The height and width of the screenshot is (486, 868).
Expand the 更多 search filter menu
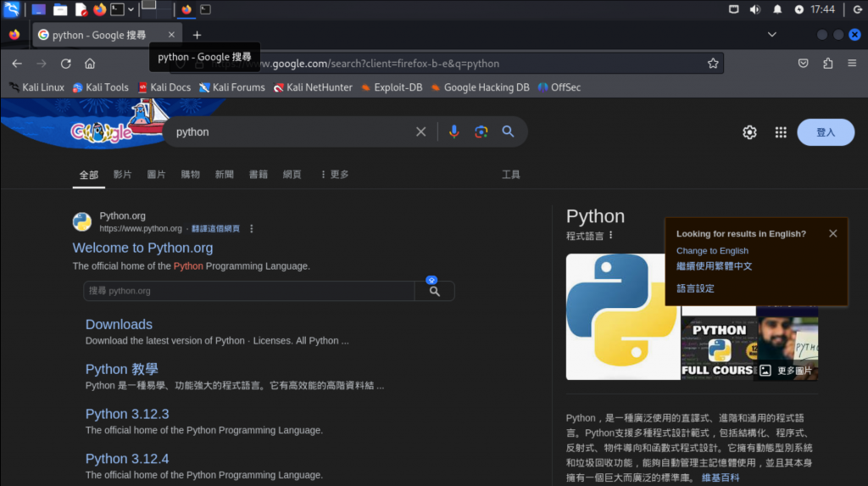334,175
